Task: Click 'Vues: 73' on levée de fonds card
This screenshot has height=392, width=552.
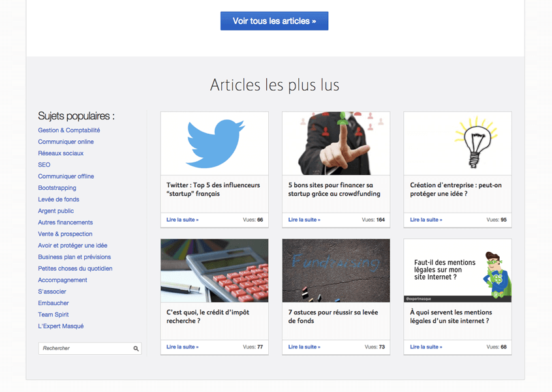Action: pos(375,347)
